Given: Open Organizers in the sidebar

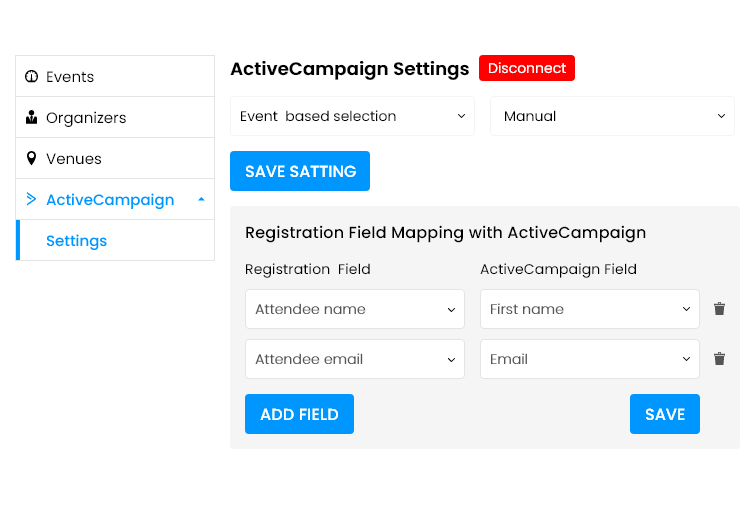Looking at the screenshot, I should pos(115,117).
